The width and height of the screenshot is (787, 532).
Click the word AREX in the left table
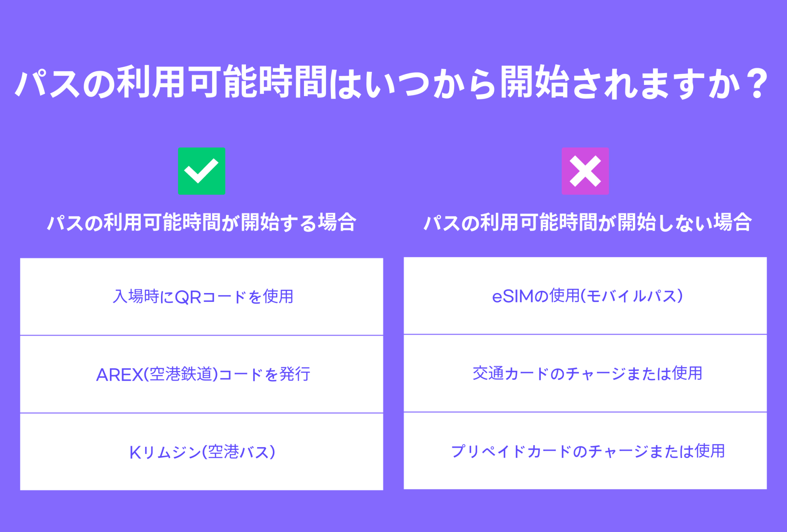pos(119,375)
